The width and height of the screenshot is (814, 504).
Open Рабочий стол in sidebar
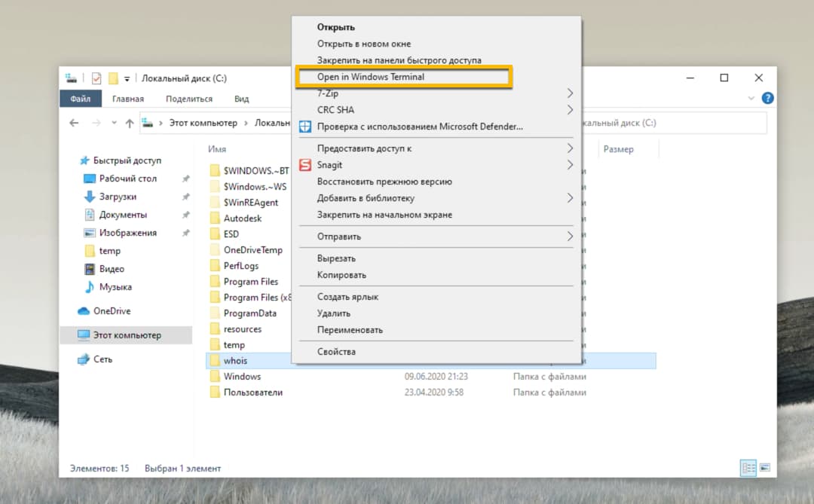[121, 179]
